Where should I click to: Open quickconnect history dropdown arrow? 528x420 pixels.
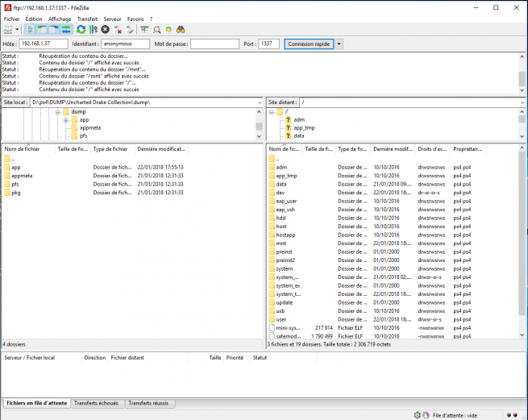click(339, 44)
